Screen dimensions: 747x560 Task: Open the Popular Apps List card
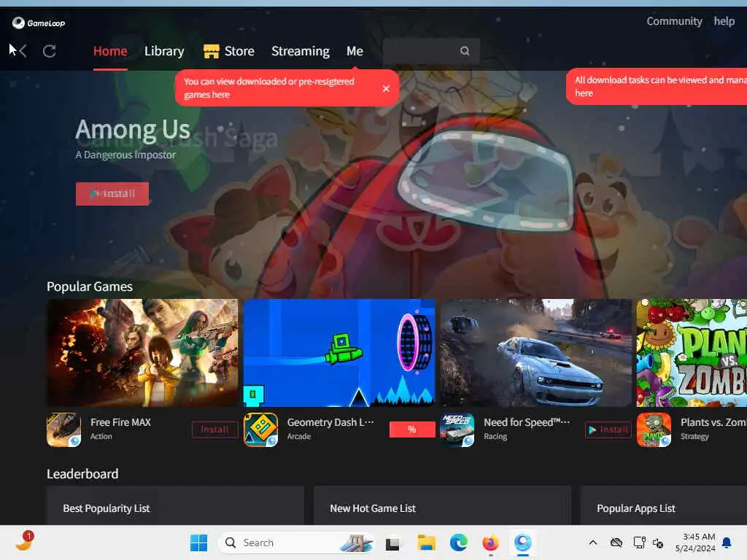pyautogui.click(x=664, y=506)
